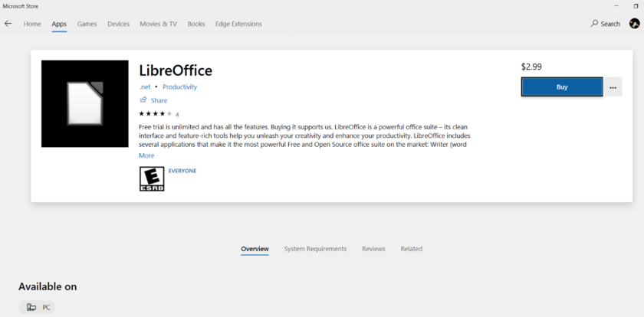Expand description with More link
This screenshot has width=644, height=317.
146,155
